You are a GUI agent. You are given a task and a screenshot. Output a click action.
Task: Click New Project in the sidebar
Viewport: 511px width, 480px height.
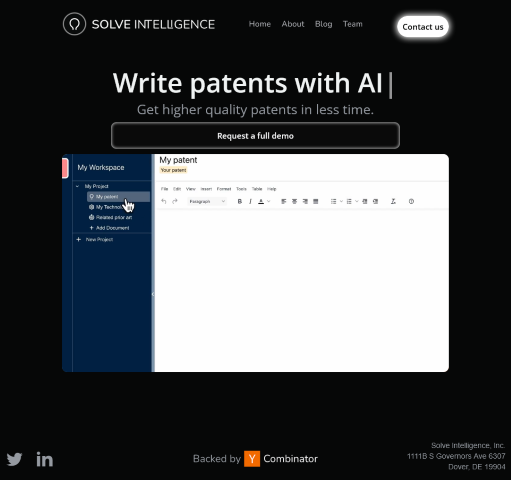coord(95,239)
